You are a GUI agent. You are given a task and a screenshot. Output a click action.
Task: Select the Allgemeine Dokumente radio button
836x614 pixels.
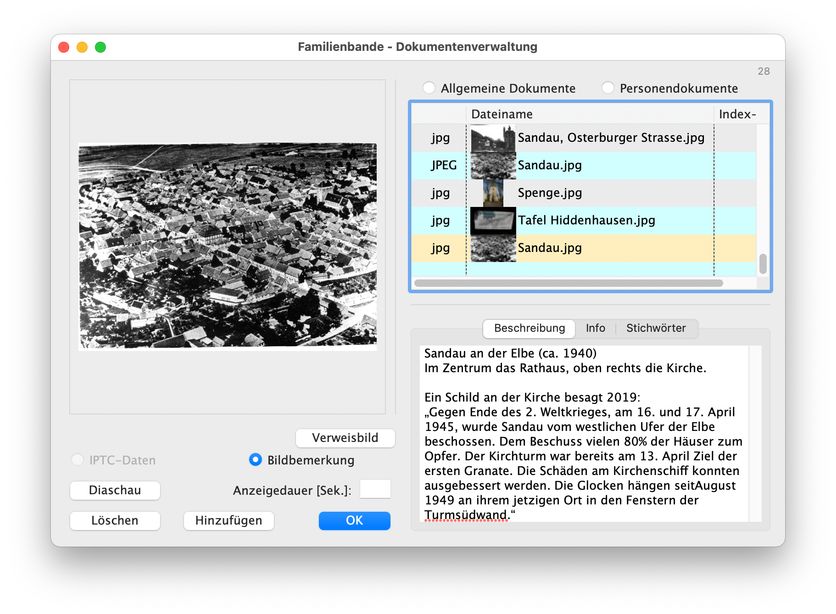(x=430, y=88)
